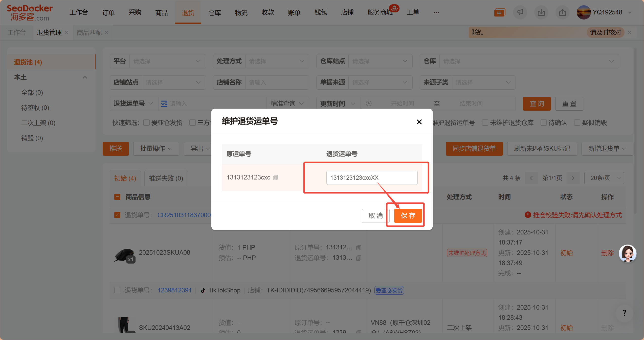Open the customer service avatar assistant
Viewport: 644px width, 340px height.
coord(627,253)
